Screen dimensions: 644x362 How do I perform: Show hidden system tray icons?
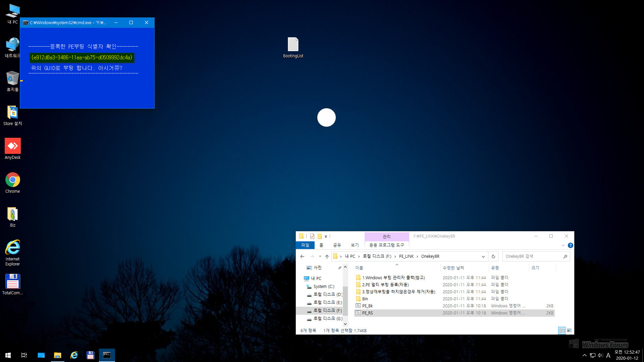[x=585, y=355]
